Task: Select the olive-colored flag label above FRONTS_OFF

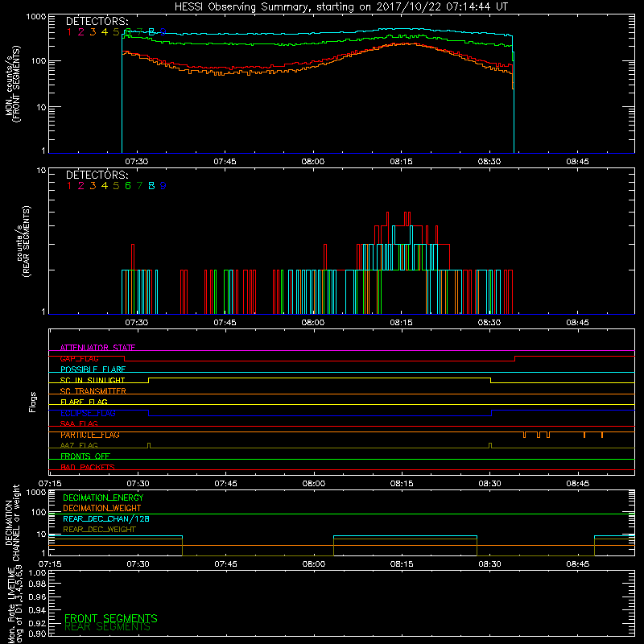Action: 79,445
